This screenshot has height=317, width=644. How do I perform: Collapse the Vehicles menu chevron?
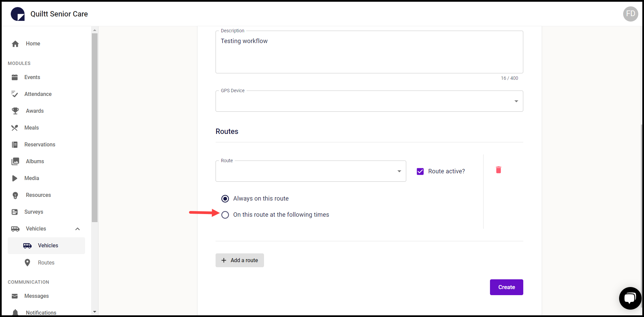tap(77, 229)
